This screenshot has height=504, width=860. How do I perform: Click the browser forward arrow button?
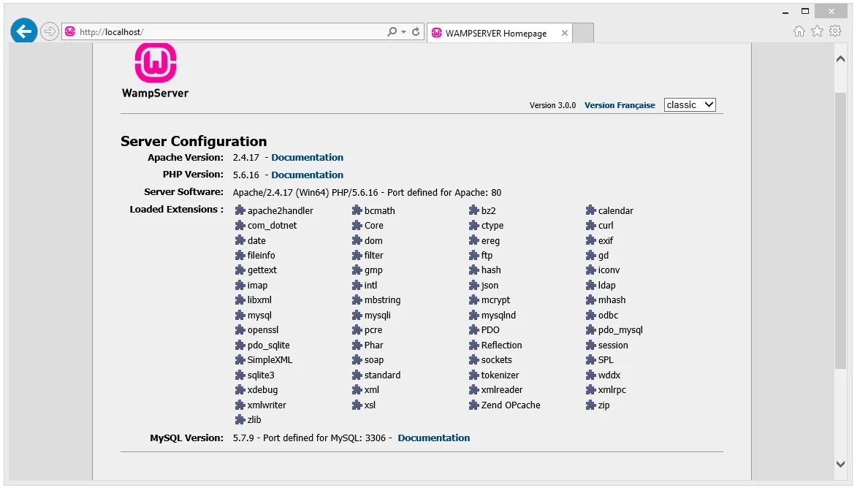pos(50,32)
